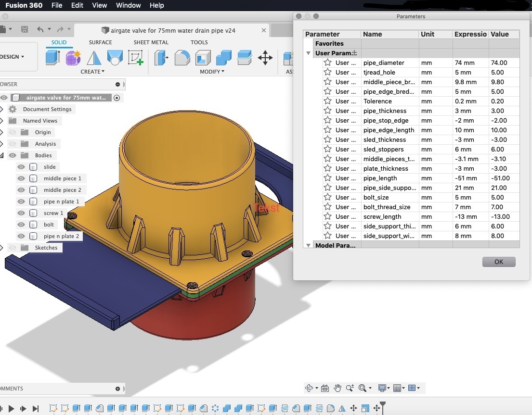Star pipe_diameter parameter as favorite

tap(328, 63)
